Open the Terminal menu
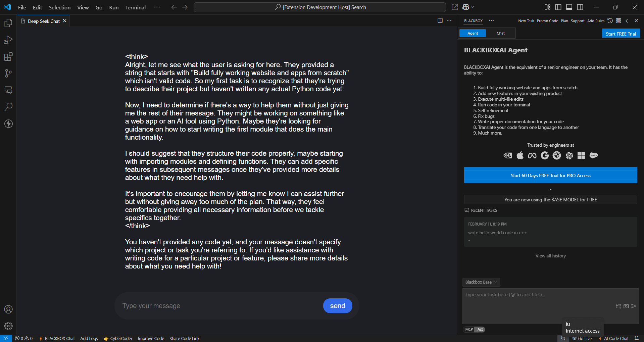This screenshot has height=342, width=644. [x=135, y=7]
